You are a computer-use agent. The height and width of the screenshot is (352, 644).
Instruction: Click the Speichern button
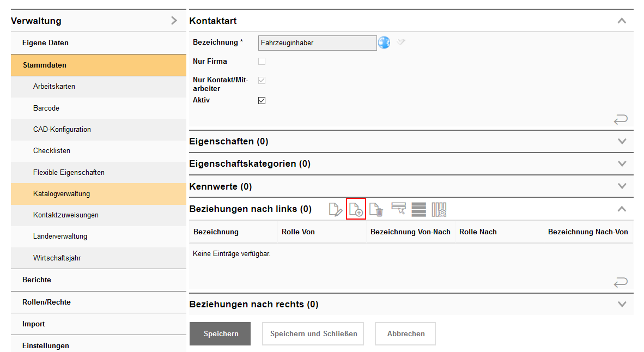coord(220,333)
